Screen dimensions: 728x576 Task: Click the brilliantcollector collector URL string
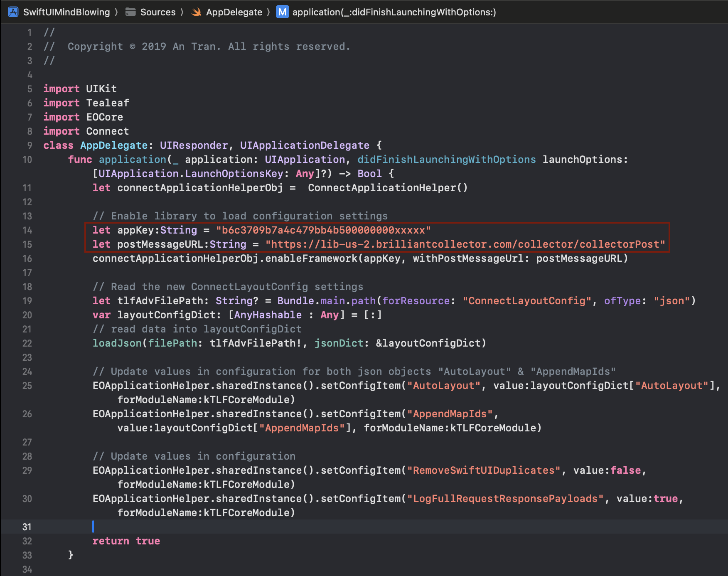[465, 244]
